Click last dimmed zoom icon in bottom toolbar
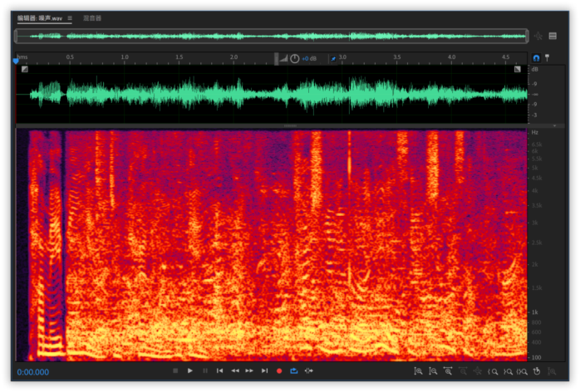Screen dimensions: 580x392 [552, 371]
